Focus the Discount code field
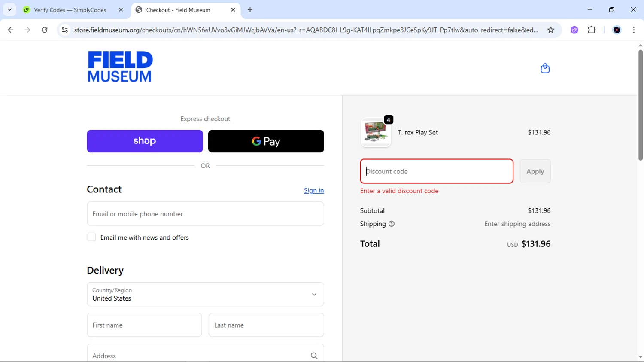This screenshot has height=362, width=644. click(437, 171)
